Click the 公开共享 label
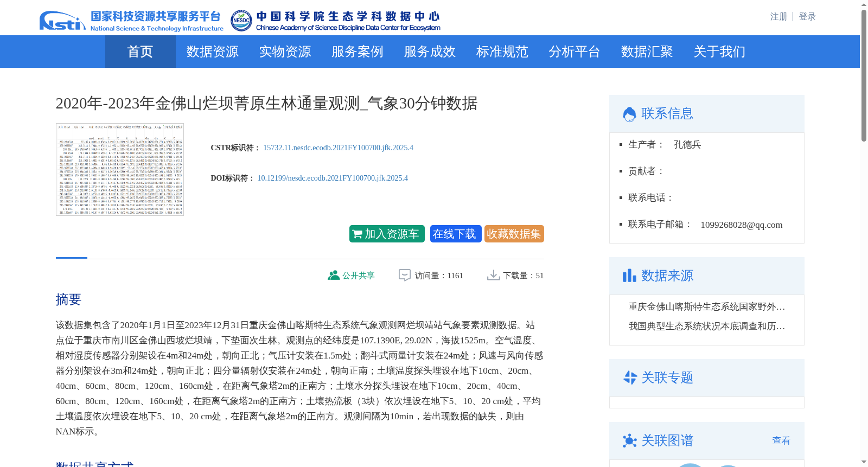The width and height of the screenshot is (868, 467). tap(359, 276)
